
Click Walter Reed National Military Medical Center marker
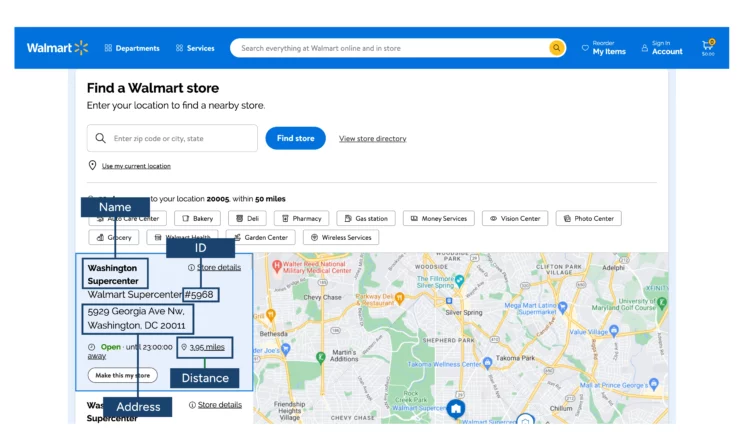pos(277,266)
